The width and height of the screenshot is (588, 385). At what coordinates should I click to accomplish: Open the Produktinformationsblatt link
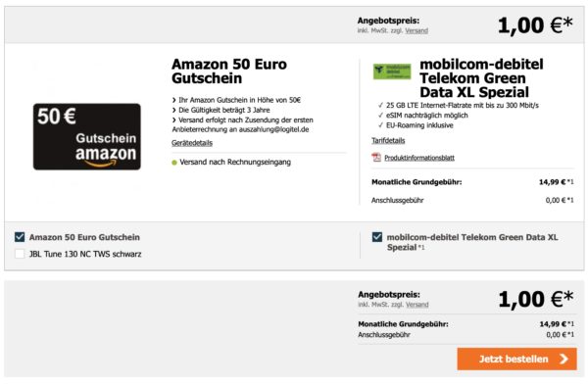tap(419, 158)
